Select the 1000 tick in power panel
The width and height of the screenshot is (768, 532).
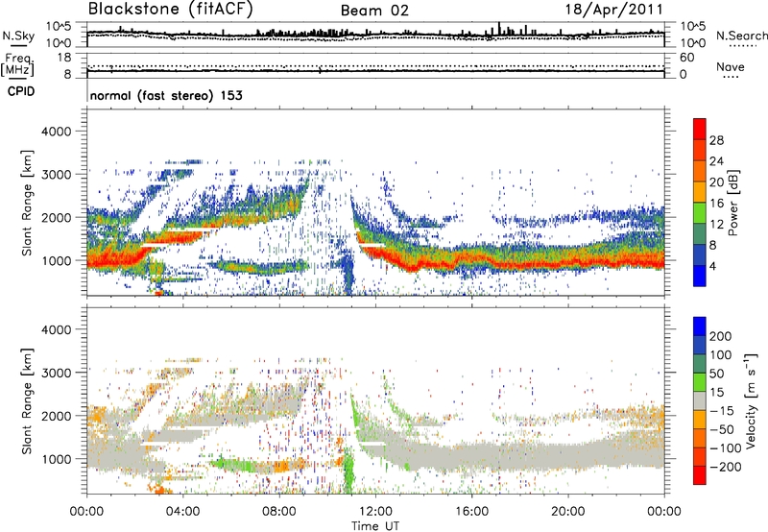tap(56, 260)
